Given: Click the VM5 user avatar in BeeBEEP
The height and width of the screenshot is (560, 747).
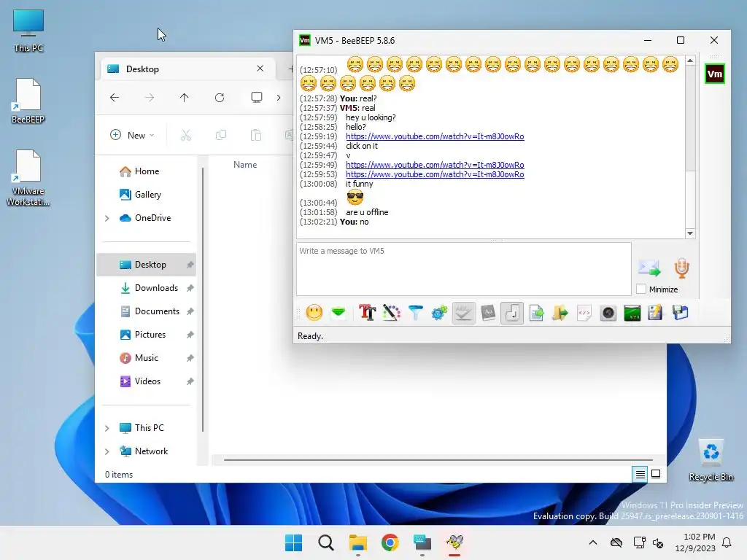Looking at the screenshot, I should pos(715,74).
